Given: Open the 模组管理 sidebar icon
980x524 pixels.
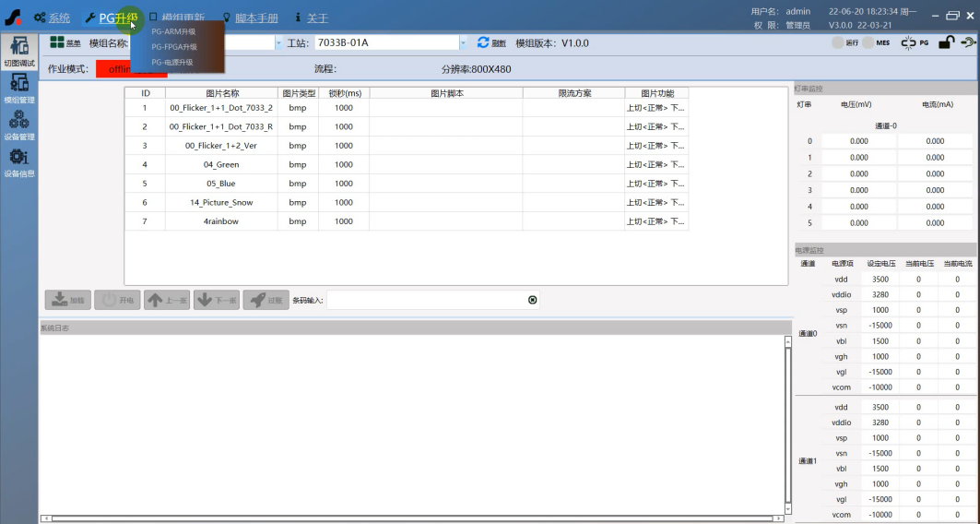Looking at the screenshot, I should pyautogui.click(x=18, y=87).
